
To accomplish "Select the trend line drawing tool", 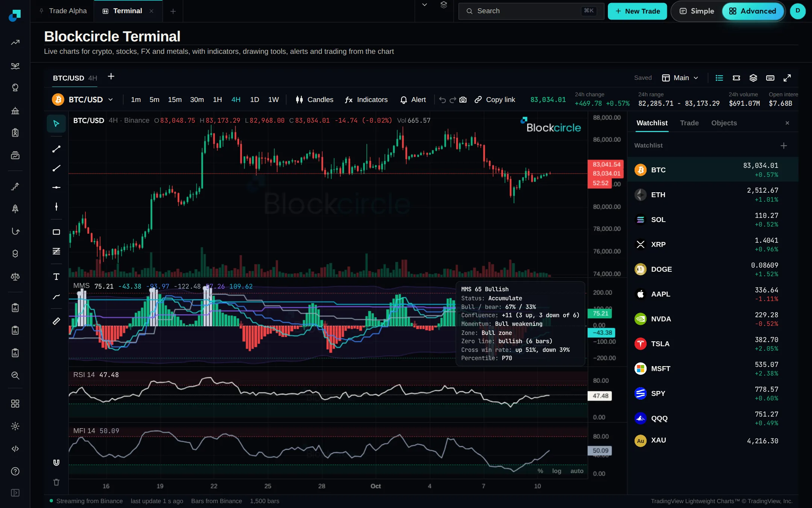I will pos(56,149).
